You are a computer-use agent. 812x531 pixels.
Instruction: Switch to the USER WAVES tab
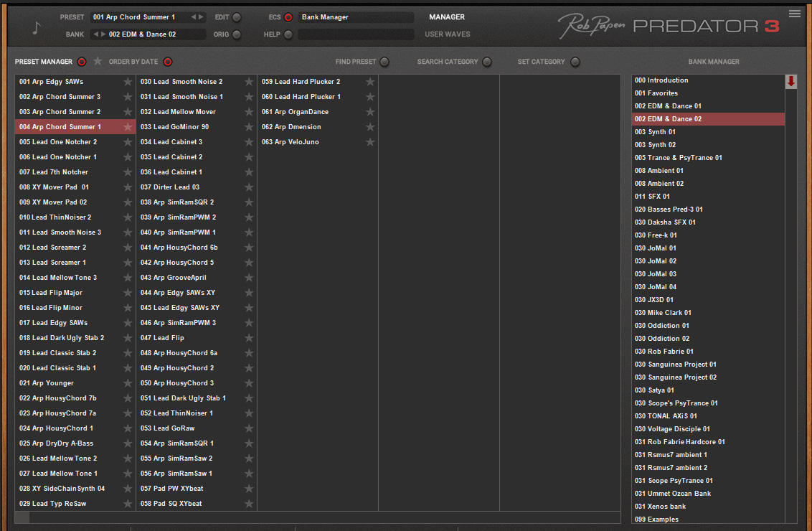coord(448,34)
